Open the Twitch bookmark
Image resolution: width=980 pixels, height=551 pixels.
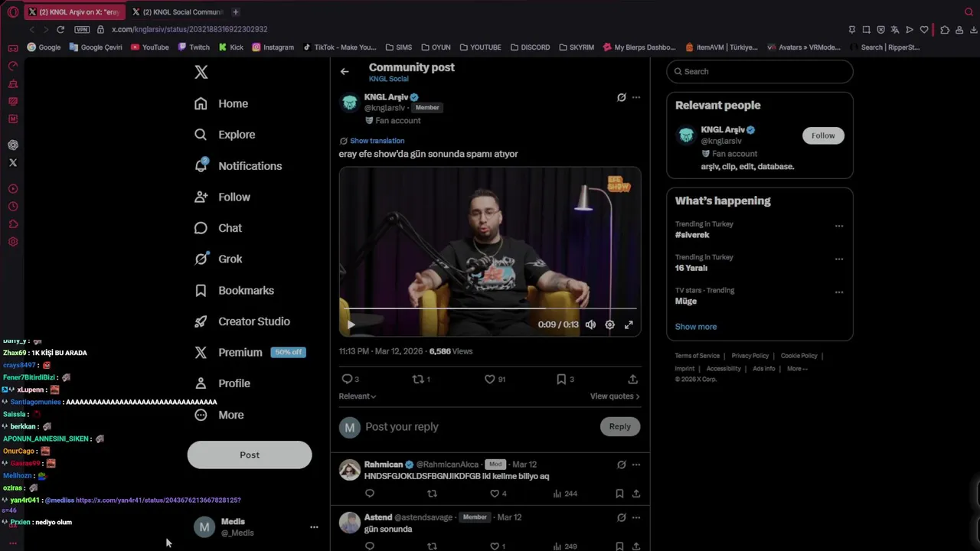[194, 47]
